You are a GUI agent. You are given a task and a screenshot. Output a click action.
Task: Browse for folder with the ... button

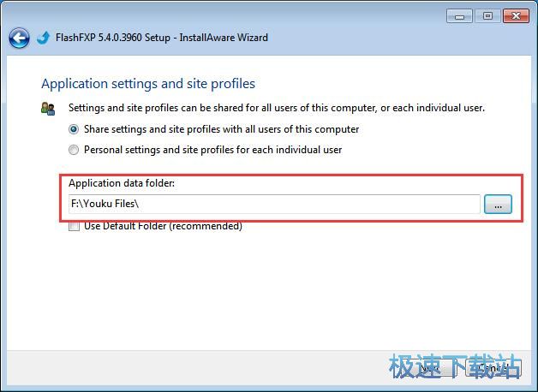[498, 205]
